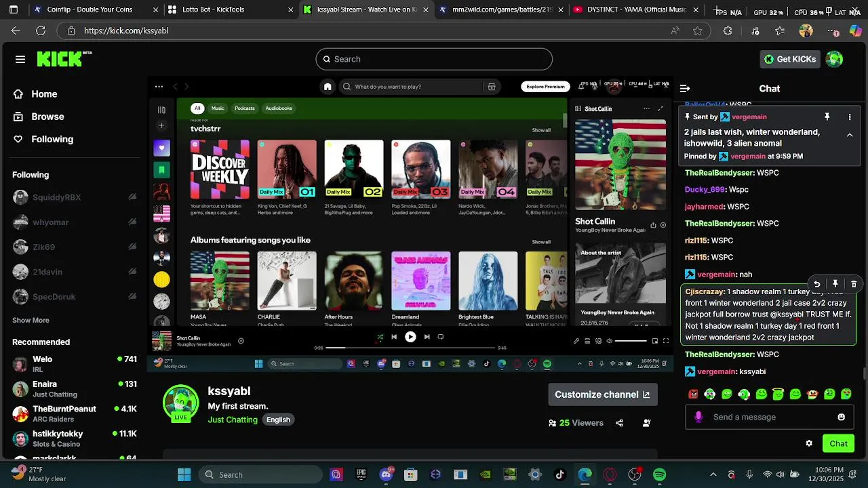
Task: Open Discover Weekly playlist thumbnail
Action: [x=220, y=169]
